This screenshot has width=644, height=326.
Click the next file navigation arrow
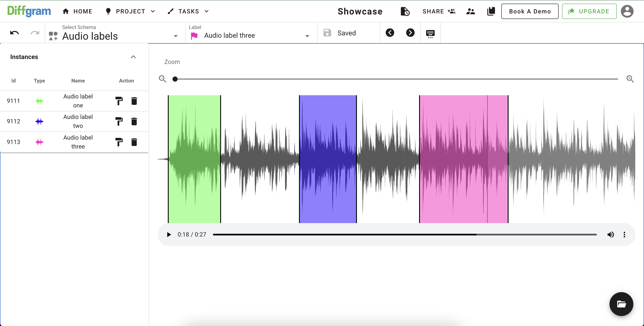[x=410, y=33]
